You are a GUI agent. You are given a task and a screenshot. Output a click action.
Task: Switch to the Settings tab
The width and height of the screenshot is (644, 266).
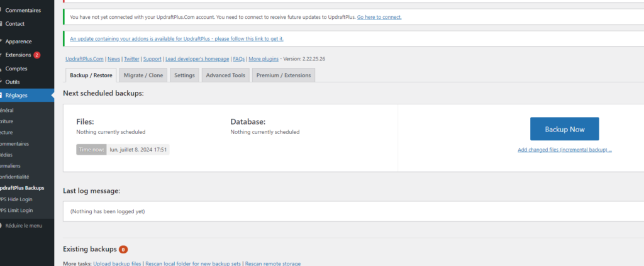tap(184, 75)
